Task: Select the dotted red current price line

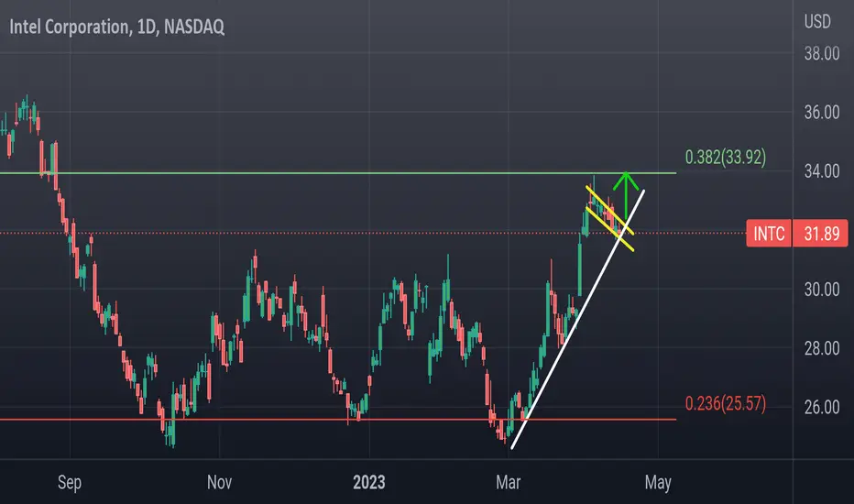Action: [373, 233]
